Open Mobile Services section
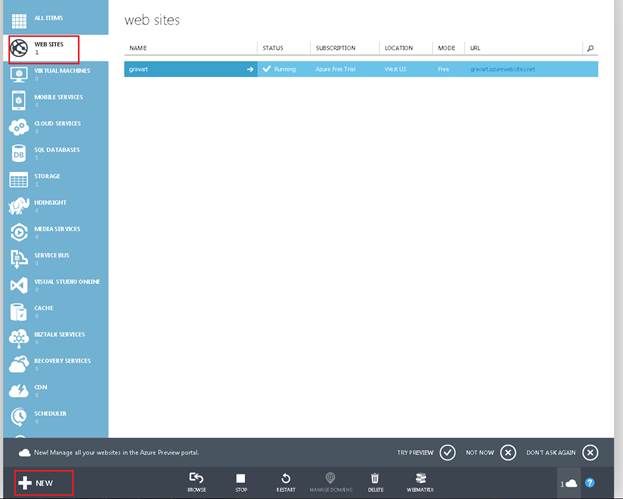This screenshot has width=623, height=499. [x=56, y=101]
